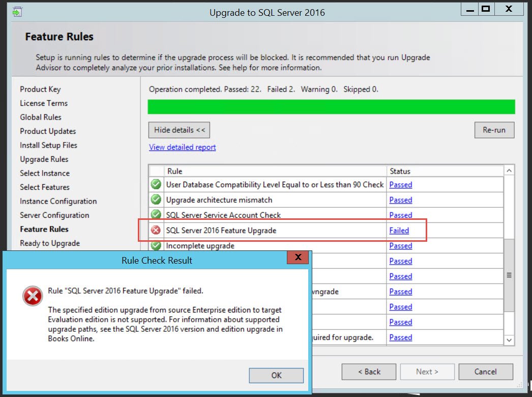
Task: Click the Next button
Action: click(427, 372)
